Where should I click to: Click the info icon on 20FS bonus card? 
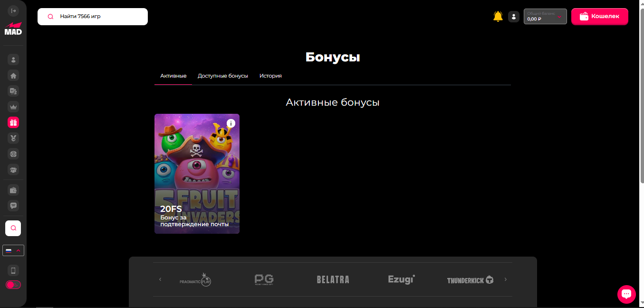click(x=231, y=123)
